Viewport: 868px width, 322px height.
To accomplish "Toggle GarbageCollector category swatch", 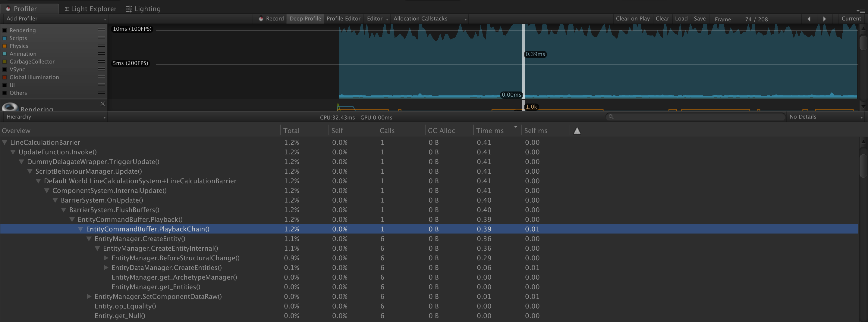I will click(5, 62).
